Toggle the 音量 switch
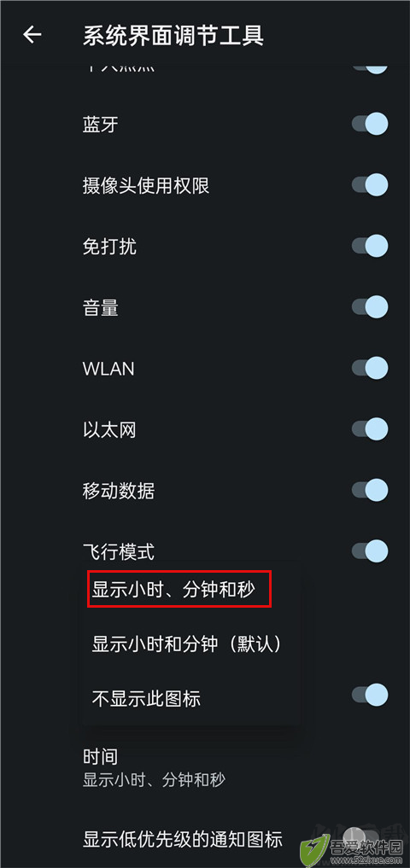Viewport: 410px width, 868px height. click(x=370, y=306)
